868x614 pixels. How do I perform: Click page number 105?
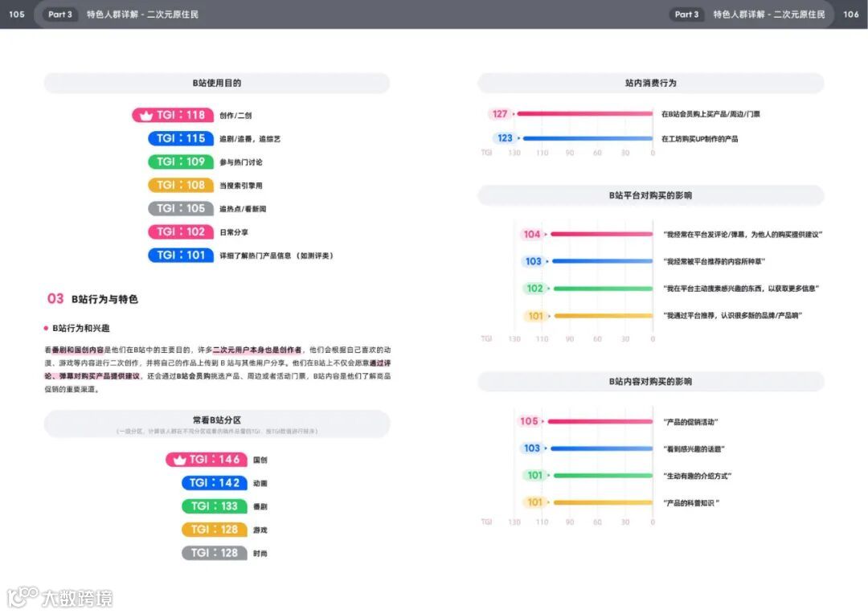point(17,14)
